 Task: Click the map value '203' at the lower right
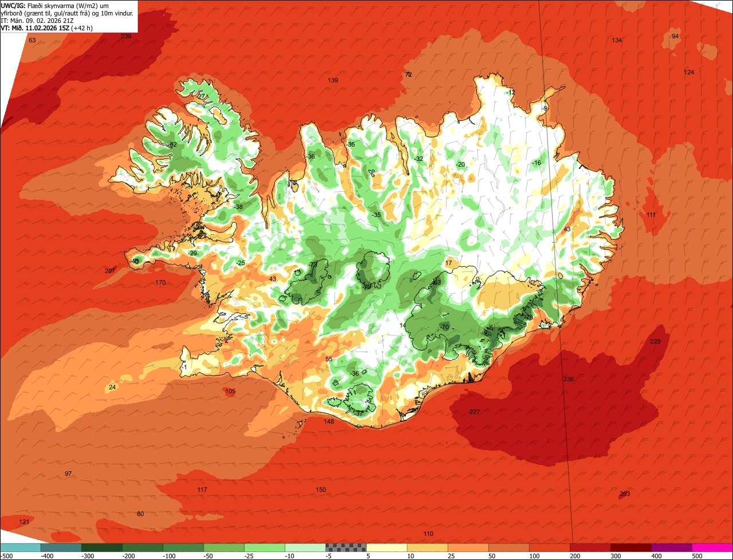(625, 494)
